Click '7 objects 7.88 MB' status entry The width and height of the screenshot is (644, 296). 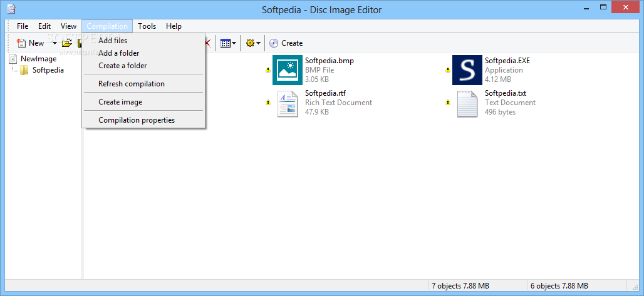point(460,286)
